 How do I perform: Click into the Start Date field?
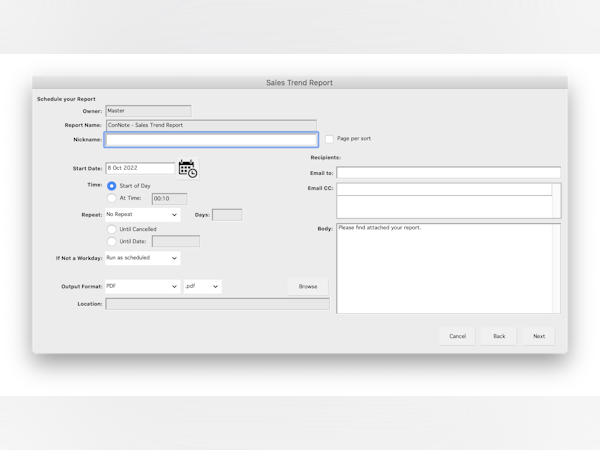[140, 168]
